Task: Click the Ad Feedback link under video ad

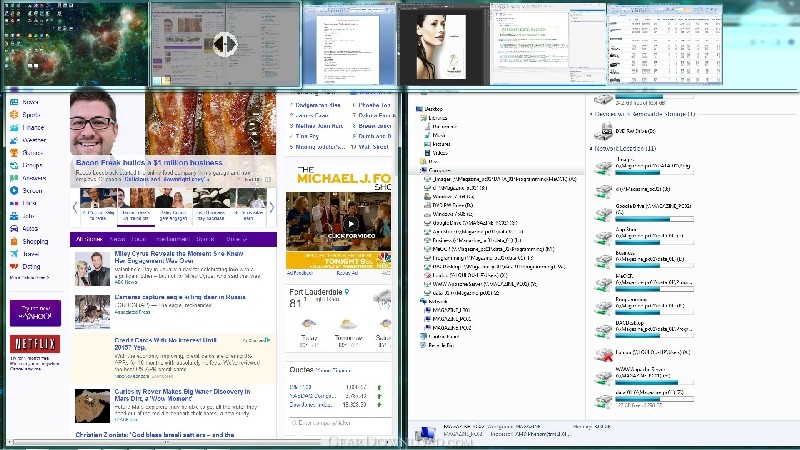Action: [300, 273]
